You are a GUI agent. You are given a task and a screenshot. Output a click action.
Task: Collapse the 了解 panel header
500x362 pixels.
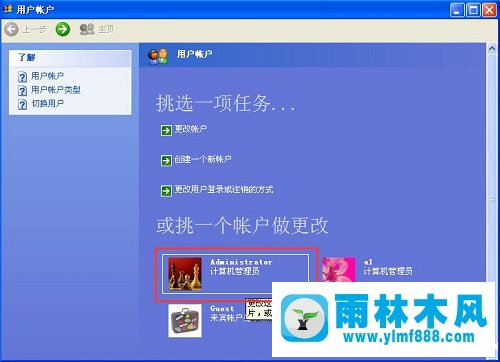point(70,58)
